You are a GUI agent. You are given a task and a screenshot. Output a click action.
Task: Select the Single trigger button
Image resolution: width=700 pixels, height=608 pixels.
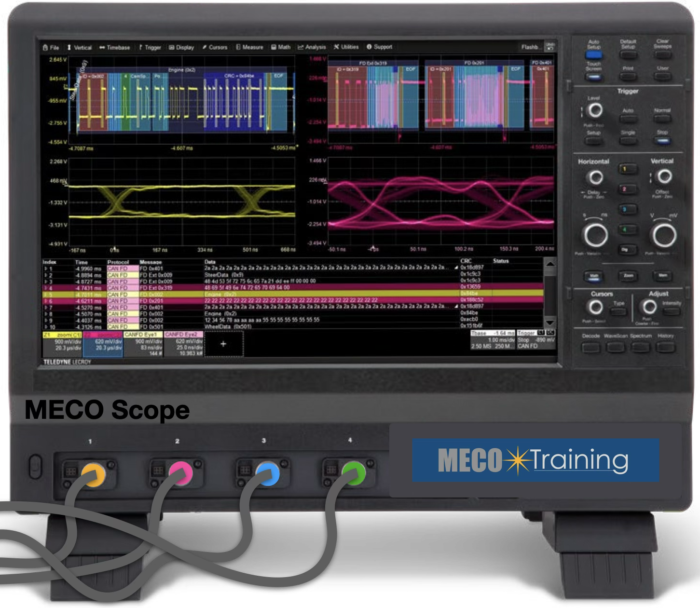point(628,140)
